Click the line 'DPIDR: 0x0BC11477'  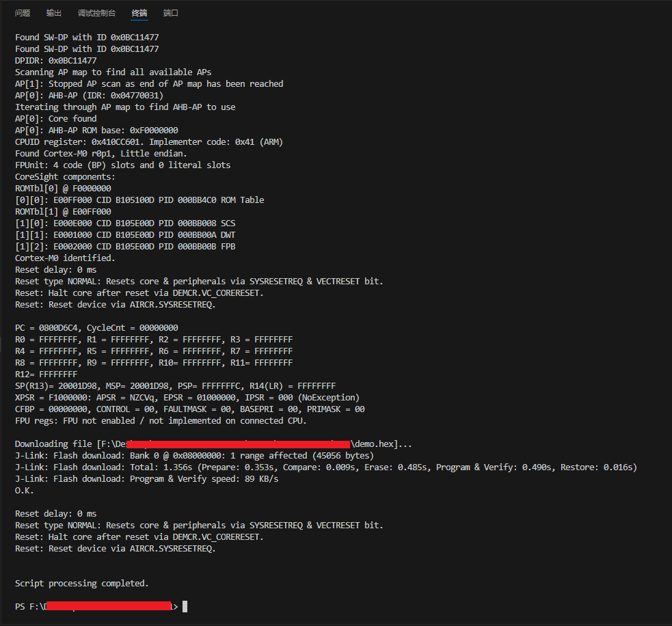[55, 60]
